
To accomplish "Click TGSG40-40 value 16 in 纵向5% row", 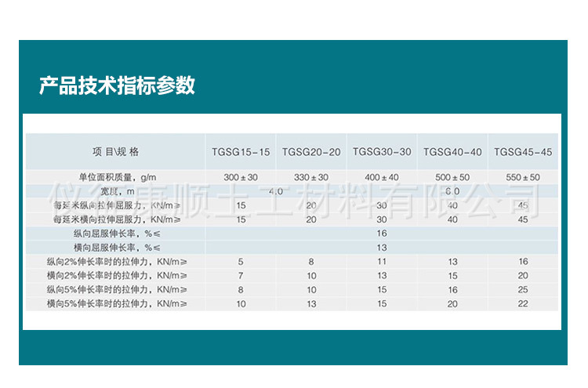I will pyautogui.click(x=452, y=290).
